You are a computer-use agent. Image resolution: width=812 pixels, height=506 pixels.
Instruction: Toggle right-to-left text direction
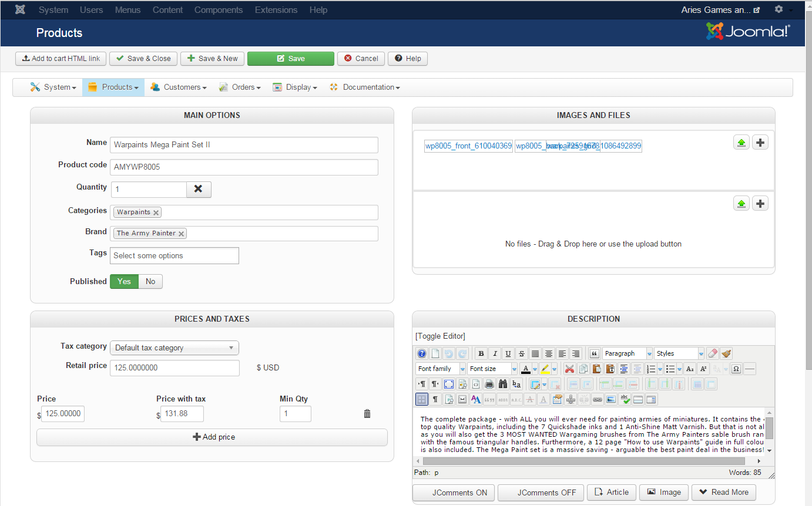[435, 384]
